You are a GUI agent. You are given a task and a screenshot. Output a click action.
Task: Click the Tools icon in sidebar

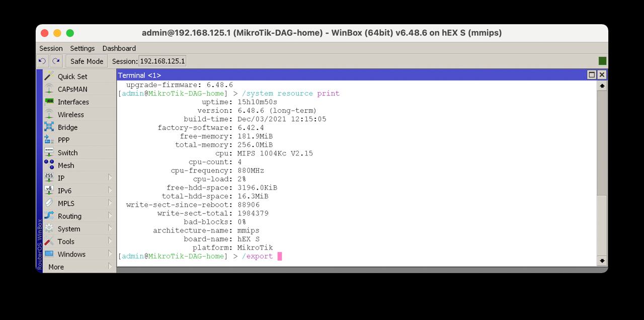(x=49, y=242)
